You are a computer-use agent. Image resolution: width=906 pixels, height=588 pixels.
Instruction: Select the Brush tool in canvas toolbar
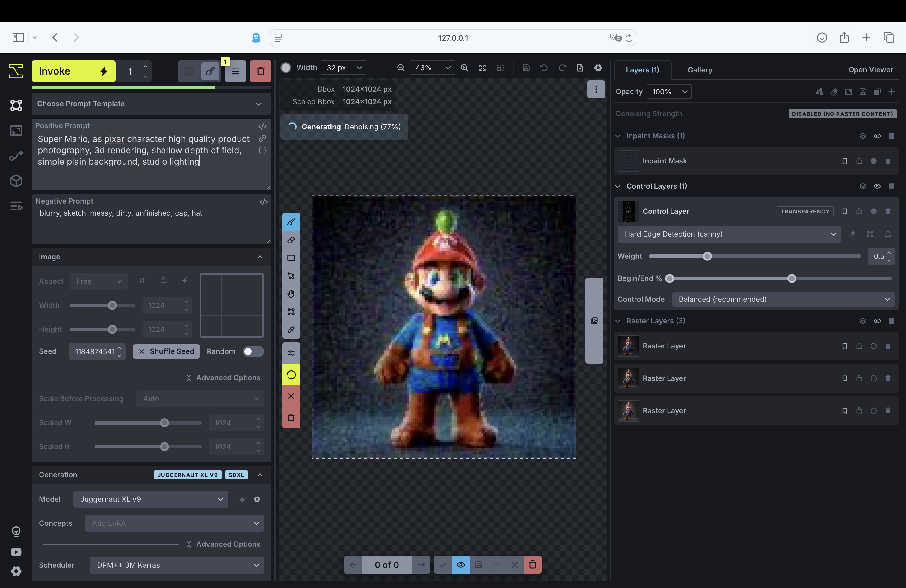[291, 222]
